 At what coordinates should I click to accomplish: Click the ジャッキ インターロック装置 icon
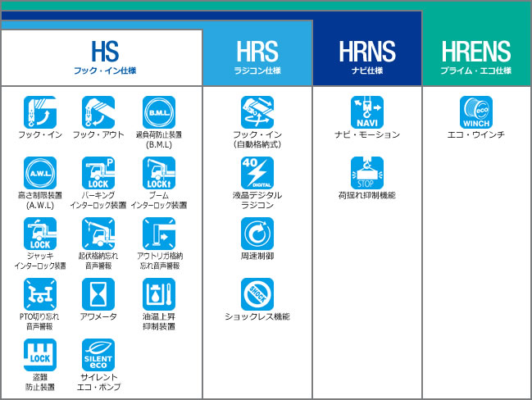(40, 234)
